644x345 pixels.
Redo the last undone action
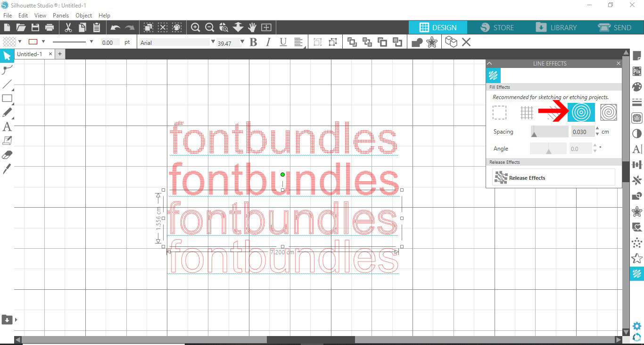[130, 27]
